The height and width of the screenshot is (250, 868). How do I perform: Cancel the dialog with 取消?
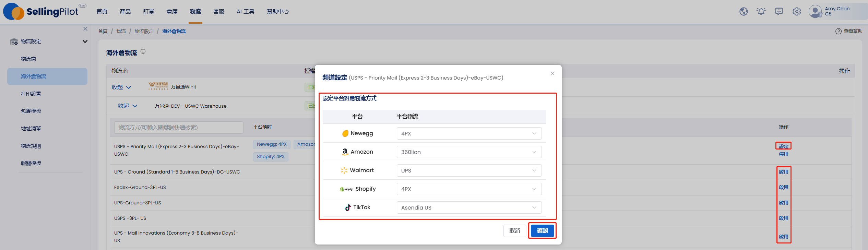tap(515, 231)
